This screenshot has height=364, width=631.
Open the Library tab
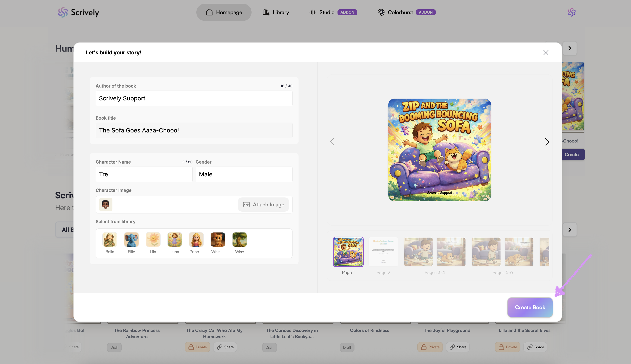click(x=276, y=12)
